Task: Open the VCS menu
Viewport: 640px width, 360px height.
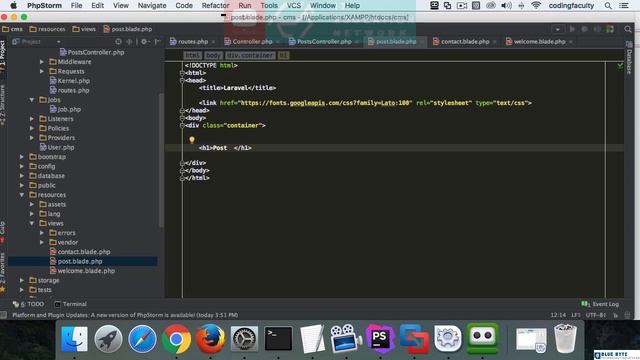Action: click(x=294, y=5)
